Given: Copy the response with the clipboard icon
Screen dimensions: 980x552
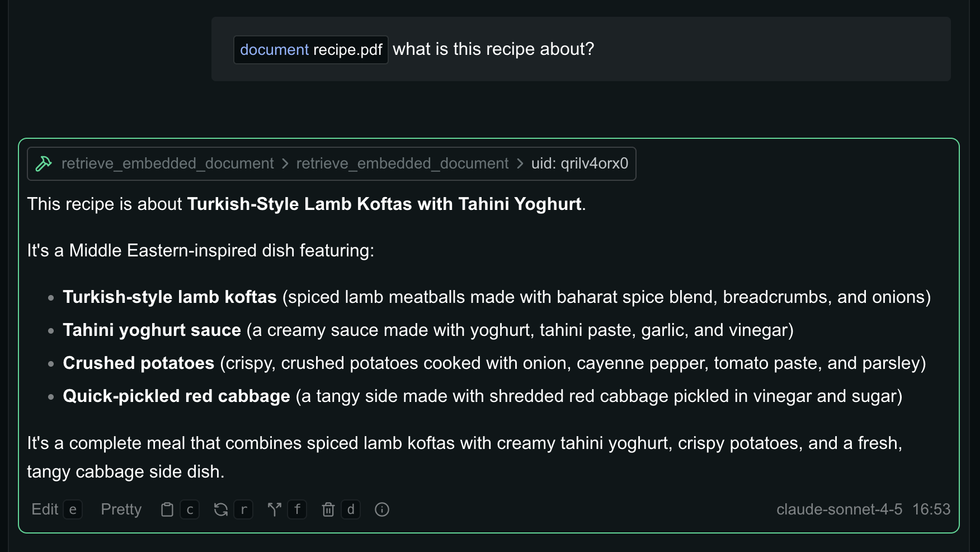Looking at the screenshot, I should (167, 509).
